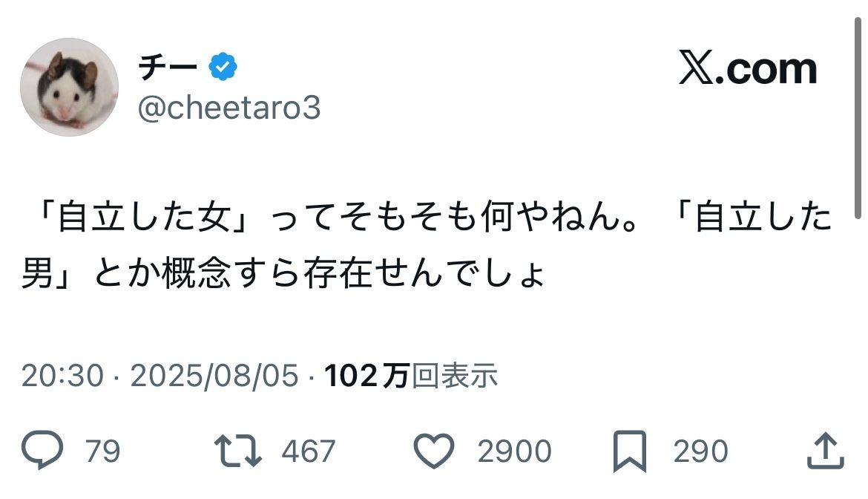Click the 20:30 post time
Image resolution: width=868 pixels, height=499 pixels.
click(62, 376)
